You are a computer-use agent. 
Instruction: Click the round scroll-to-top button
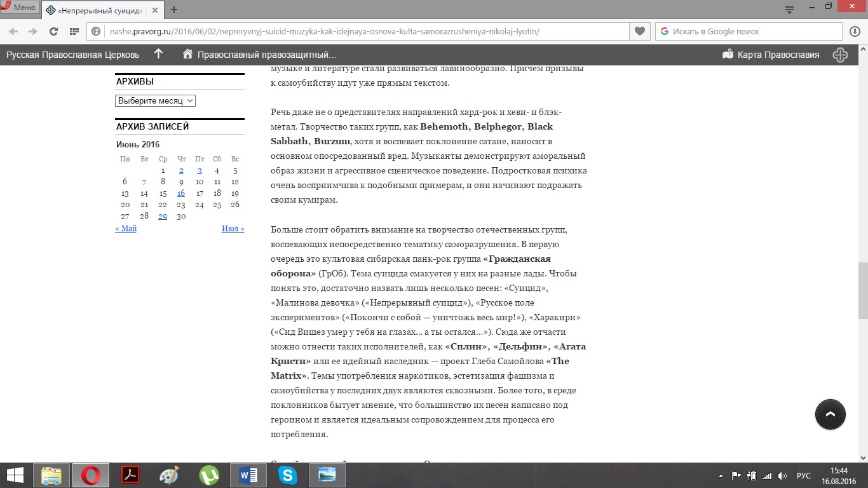(831, 414)
